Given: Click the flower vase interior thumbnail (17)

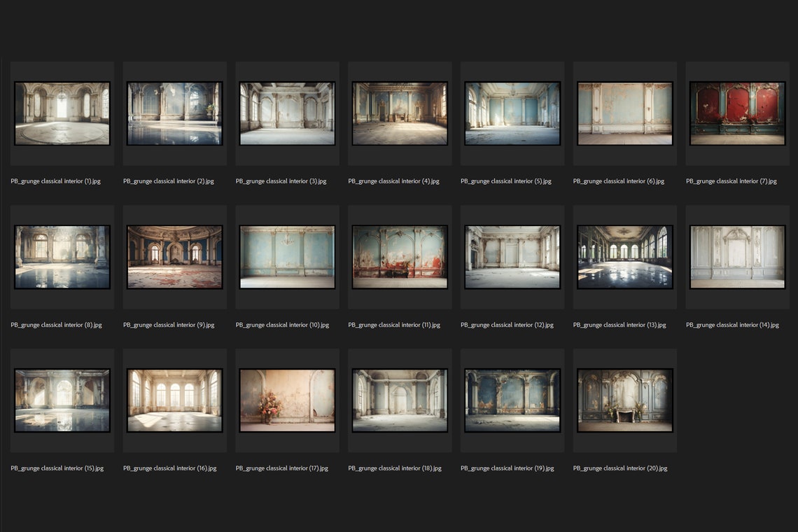Looking at the screenshot, I should point(287,400).
